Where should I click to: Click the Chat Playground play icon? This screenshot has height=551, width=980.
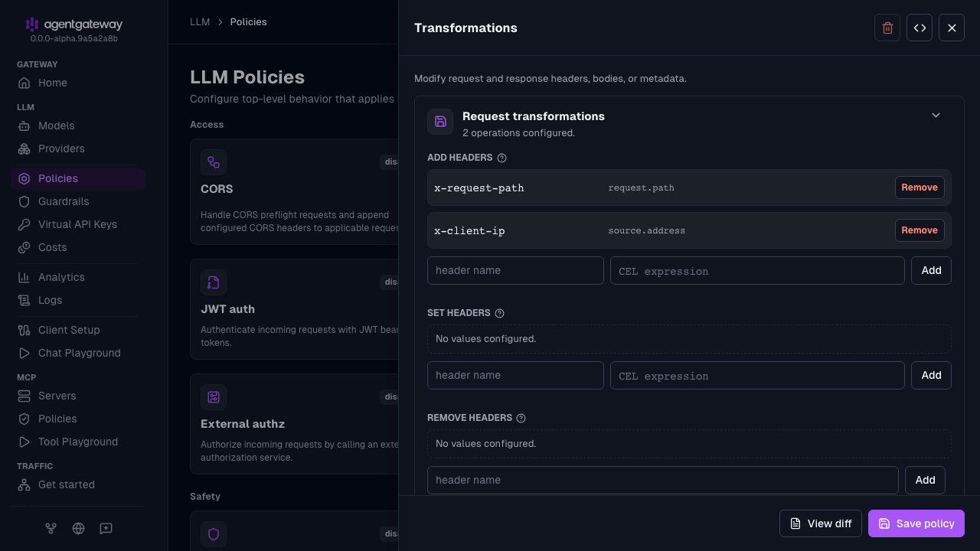click(24, 353)
